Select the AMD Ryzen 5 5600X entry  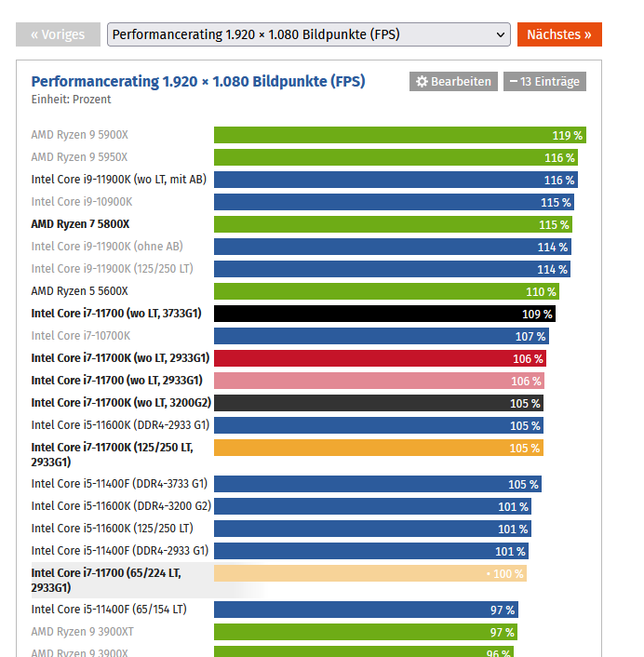(80, 291)
